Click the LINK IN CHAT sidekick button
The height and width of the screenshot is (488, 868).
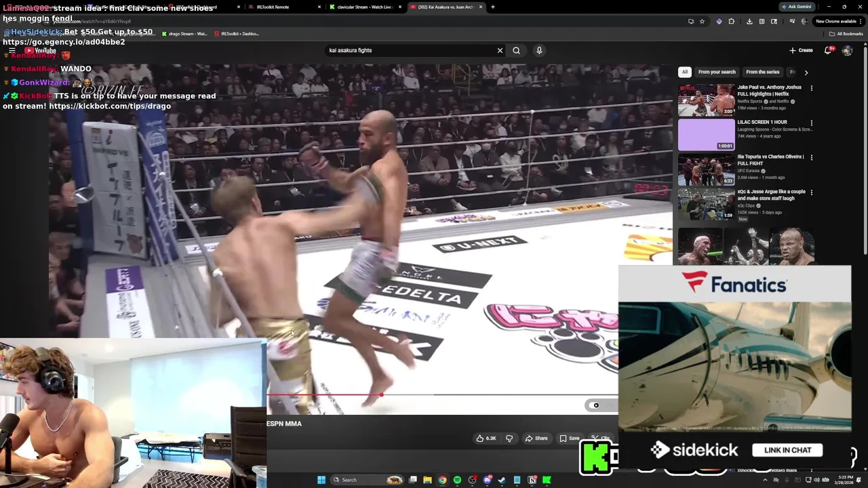[x=787, y=450]
